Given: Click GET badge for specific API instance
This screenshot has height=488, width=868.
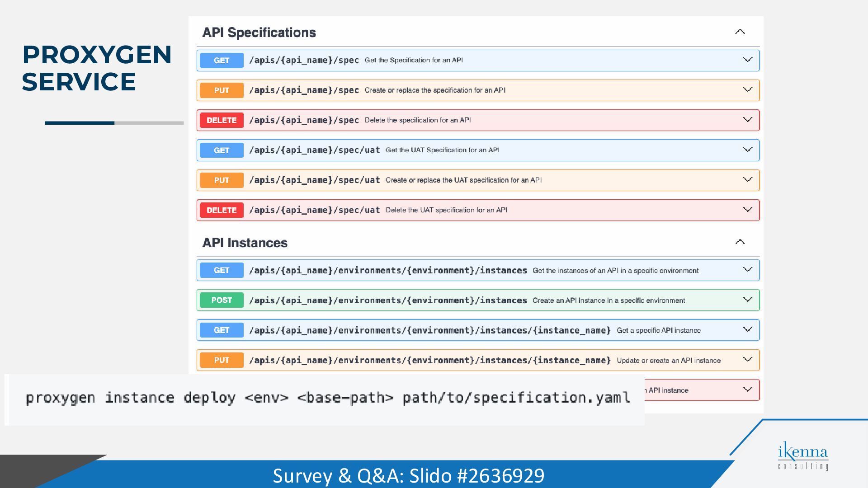Looking at the screenshot, I should pos(222,330).
